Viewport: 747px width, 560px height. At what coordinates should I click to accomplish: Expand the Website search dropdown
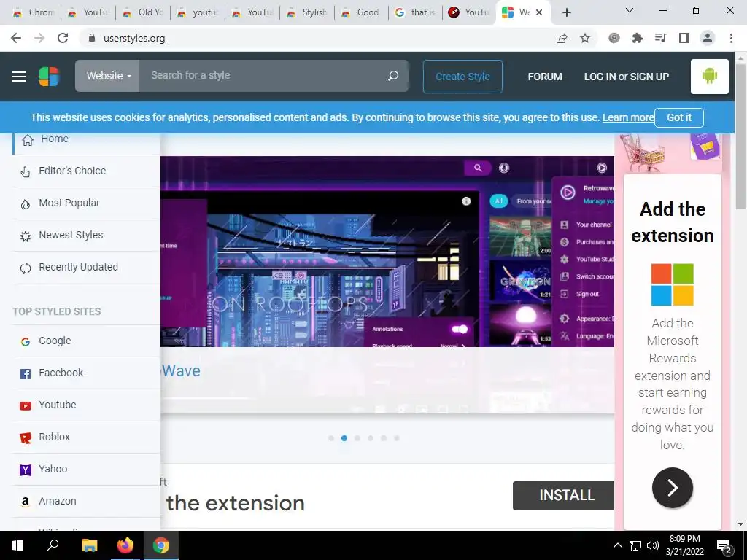[108, 76]
